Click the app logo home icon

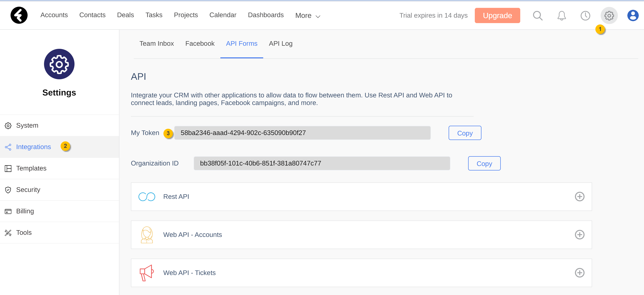[x=19, y=15]
